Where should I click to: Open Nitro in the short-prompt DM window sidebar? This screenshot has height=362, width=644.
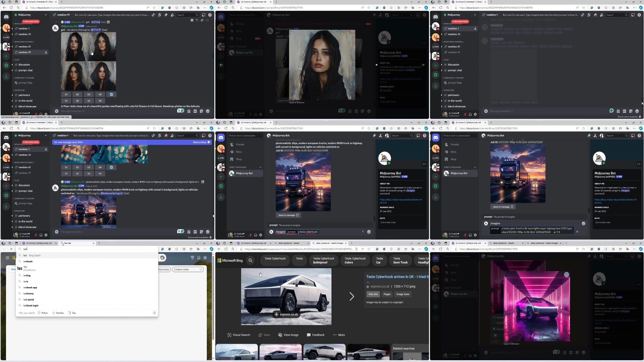tap(245, 152)
